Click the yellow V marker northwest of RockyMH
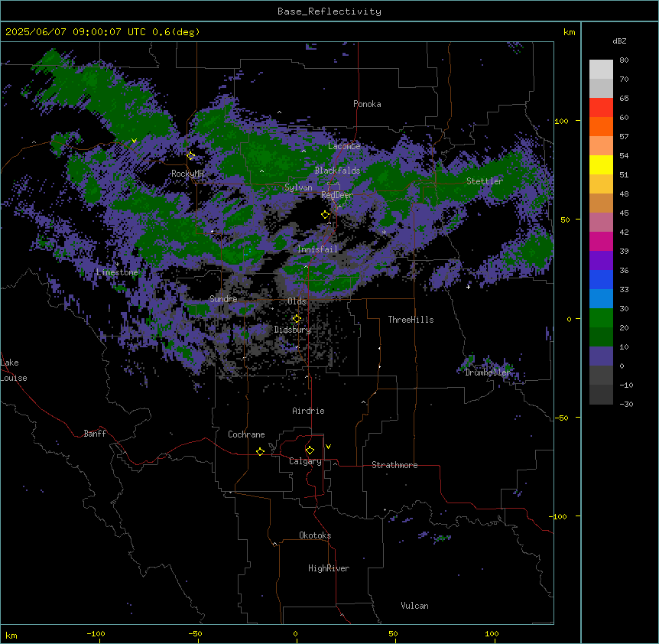Screen dimensions: 659x644 pyautogui.click(x=134, y=141)
